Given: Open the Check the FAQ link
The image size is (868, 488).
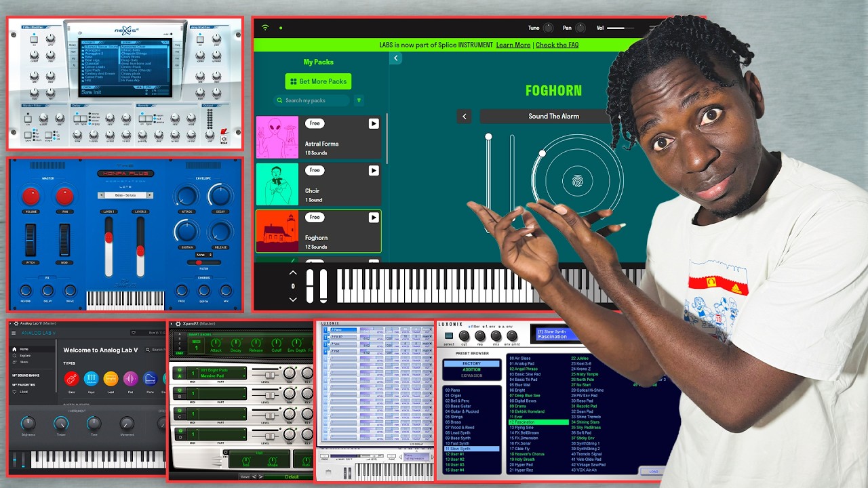Looking at the screenshot, I should (557, 45).
